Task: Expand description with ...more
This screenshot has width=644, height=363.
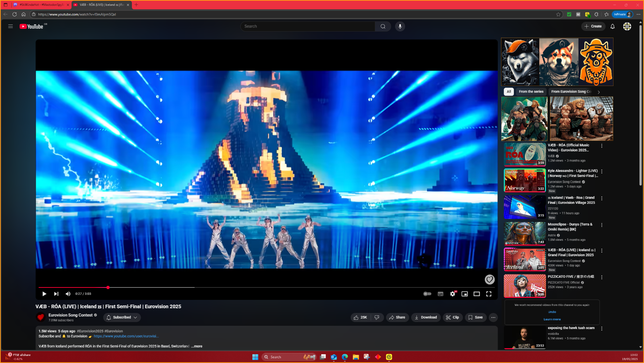Action: 197,346
